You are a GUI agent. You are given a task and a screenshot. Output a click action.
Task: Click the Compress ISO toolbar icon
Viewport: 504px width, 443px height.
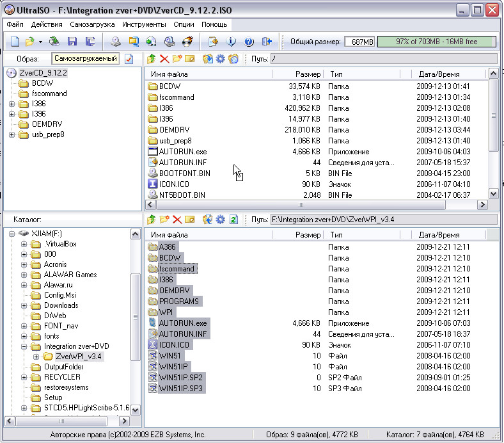click(134, 42)
